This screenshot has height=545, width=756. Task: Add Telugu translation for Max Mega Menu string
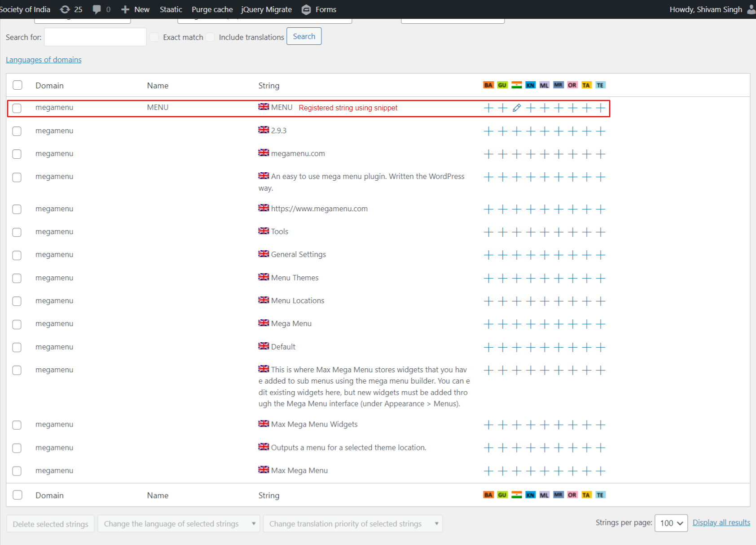click(x=601, y=471)
